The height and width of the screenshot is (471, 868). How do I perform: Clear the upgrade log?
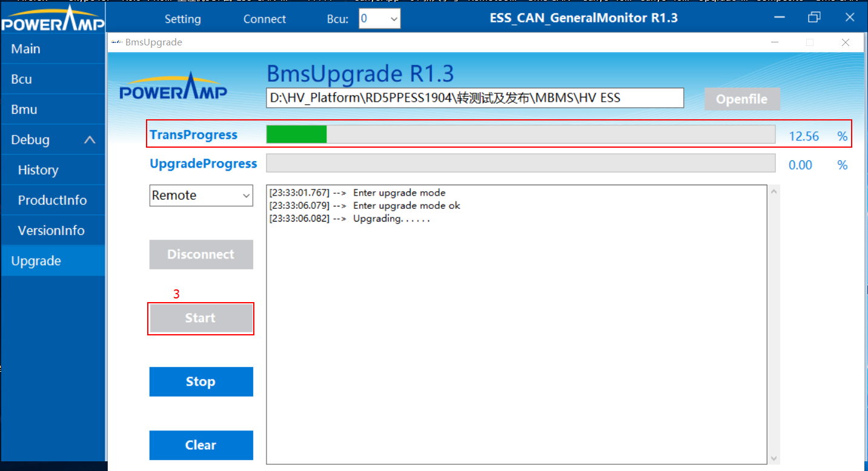coord(201,445)
